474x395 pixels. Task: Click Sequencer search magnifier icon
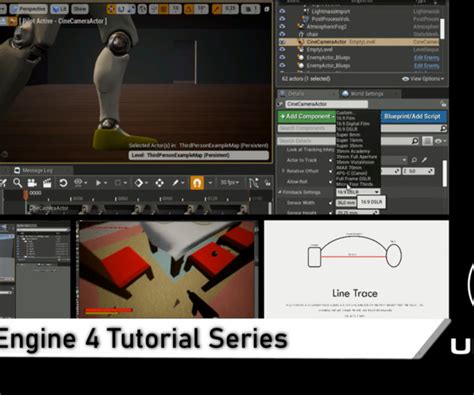tap(17, 183)
